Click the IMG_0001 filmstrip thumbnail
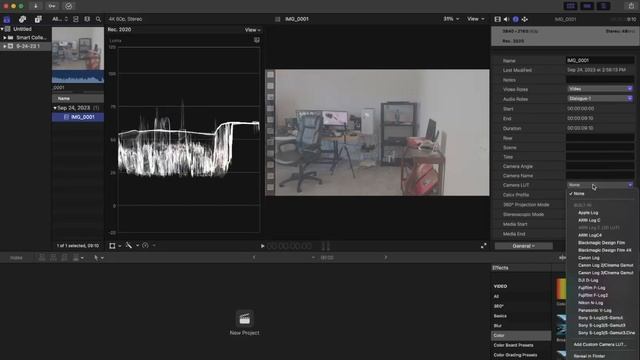 pyautogui.click(x=78, y=55)
